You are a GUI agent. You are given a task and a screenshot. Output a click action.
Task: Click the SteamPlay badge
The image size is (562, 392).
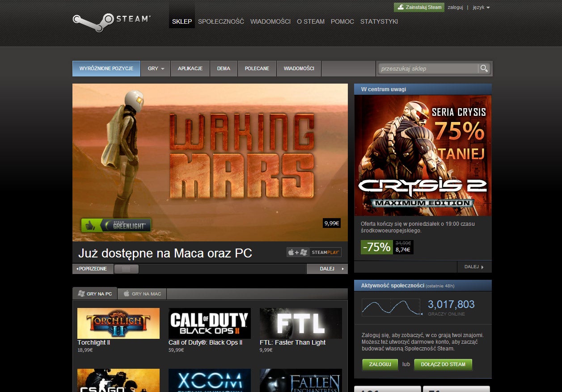(x=325, y=252)
